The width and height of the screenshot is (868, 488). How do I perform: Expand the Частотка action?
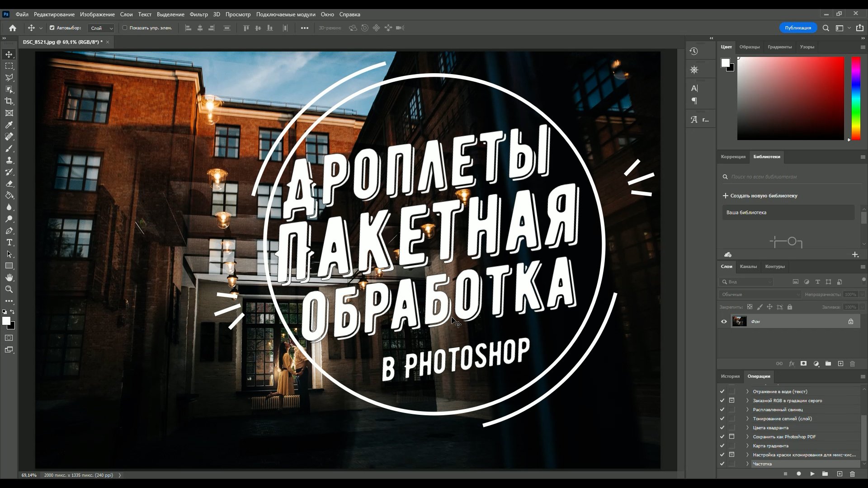pos(747,464)
